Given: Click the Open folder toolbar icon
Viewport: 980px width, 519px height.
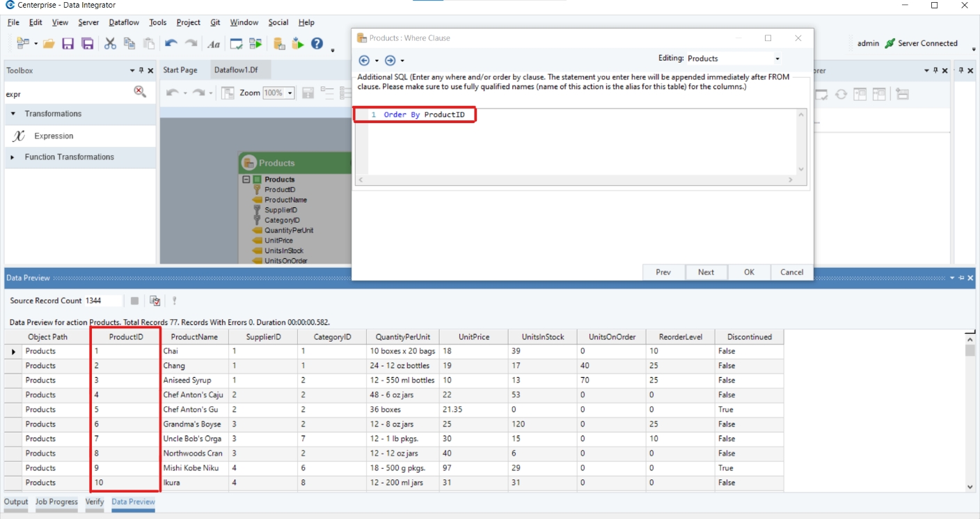Looking at the screenshot, I should (x=49, y=44).
